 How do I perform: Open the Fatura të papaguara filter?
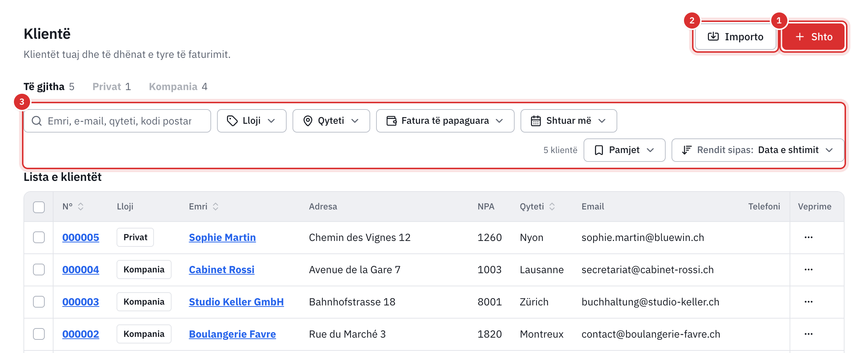click(445, 121)
